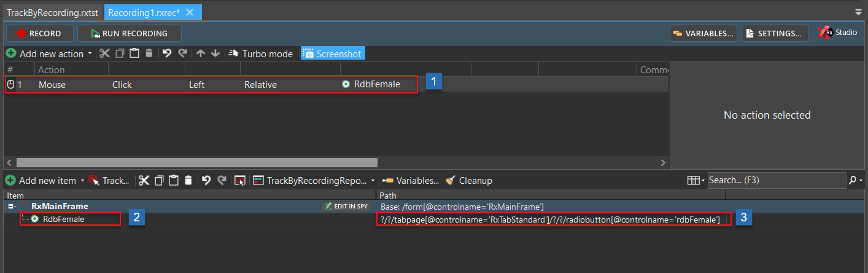Viewport: 868px width, 273px height.
Task: Move action up with the up arrow
Action: (201, 53)
